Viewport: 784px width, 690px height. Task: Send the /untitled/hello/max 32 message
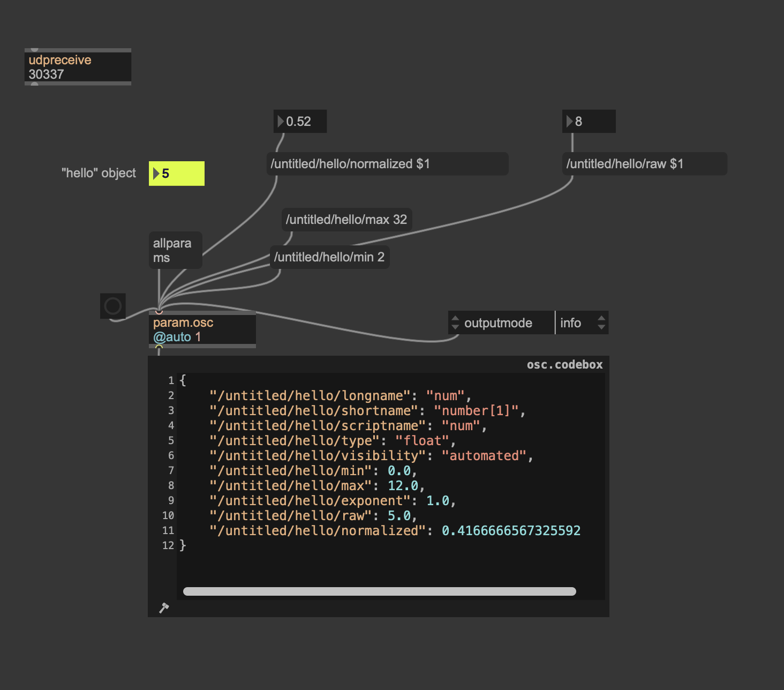[346, 220]
